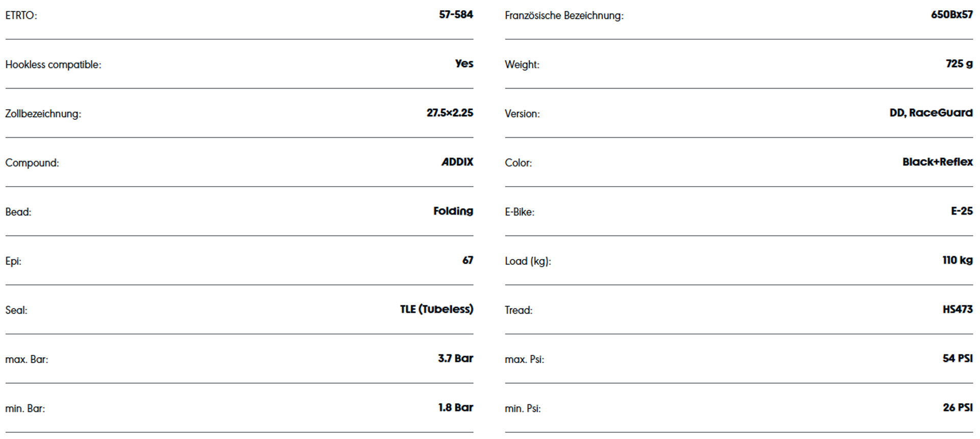Click the Epi label
Image resolution: width=980 pixels, height=439 pixels.
tap(13, 261)
